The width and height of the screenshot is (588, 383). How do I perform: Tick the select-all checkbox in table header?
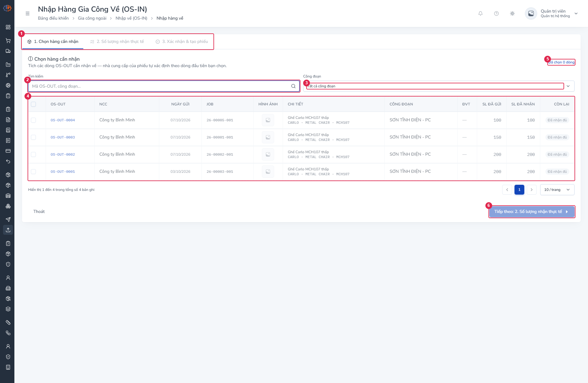coord(33,104)
